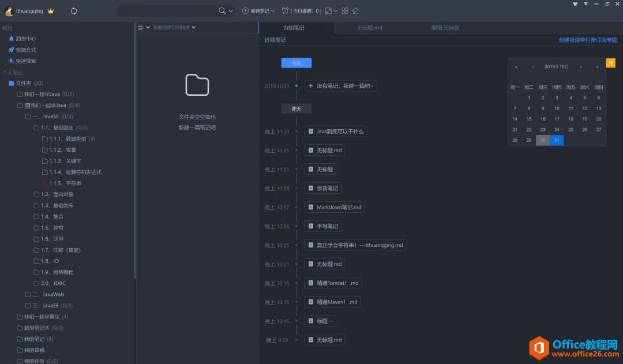The width and height of the screenshot is (623, 364).
Task: Switch to the 编辑 无标题 tab
Action: pyautogui.click(x=445, y=28)
